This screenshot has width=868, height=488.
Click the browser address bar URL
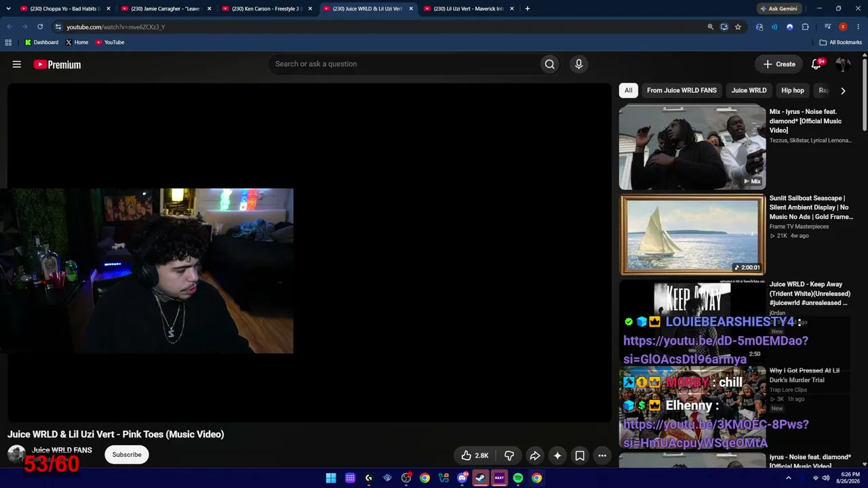116,27
